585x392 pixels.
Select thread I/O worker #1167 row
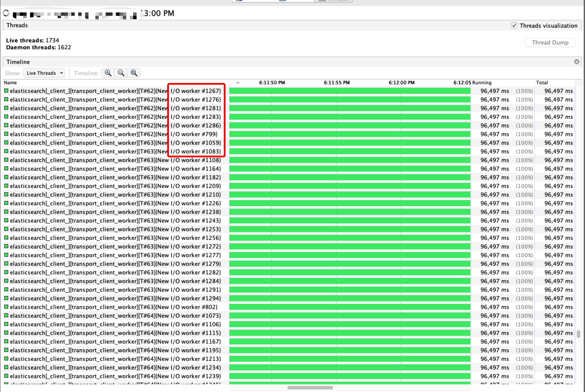(x=289, y=342)
